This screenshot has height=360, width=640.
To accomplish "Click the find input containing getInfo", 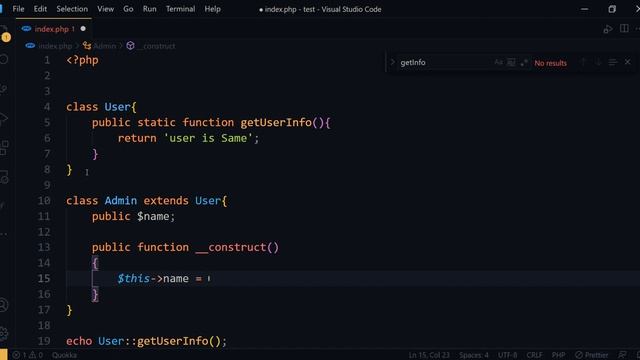I will click(x=445, y=62).
